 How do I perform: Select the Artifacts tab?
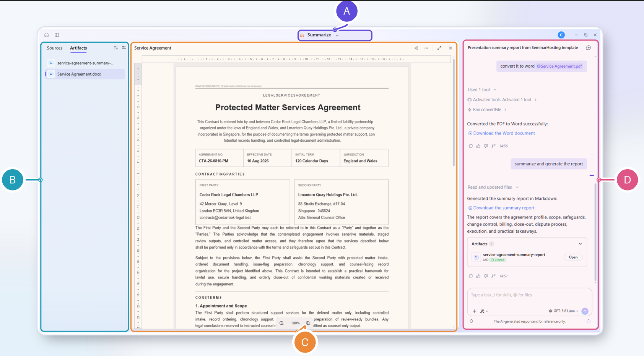click(78, 48)
